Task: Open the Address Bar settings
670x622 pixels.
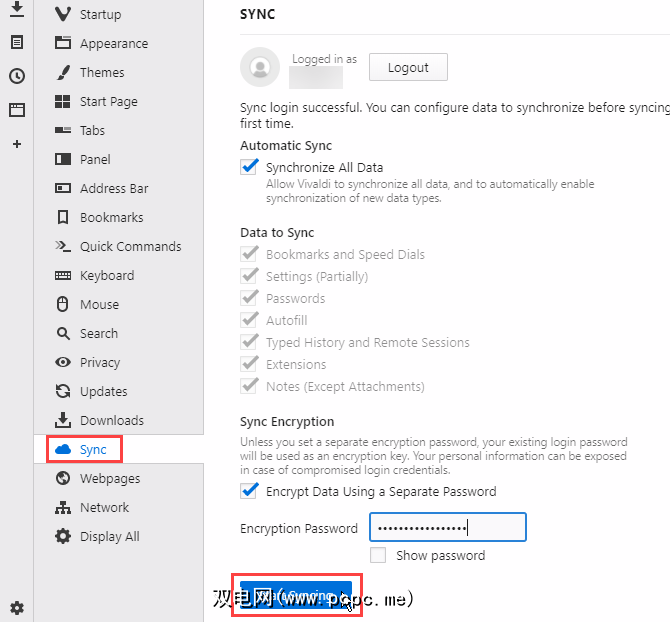Action: point(114,189)
